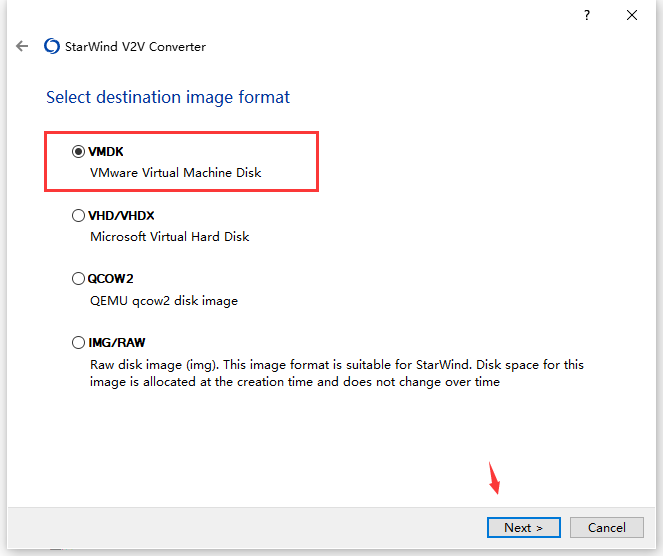The image size is (663, 556).
Task: Click the QEMU qcow2 disk image description
Action: click(164, 301)
